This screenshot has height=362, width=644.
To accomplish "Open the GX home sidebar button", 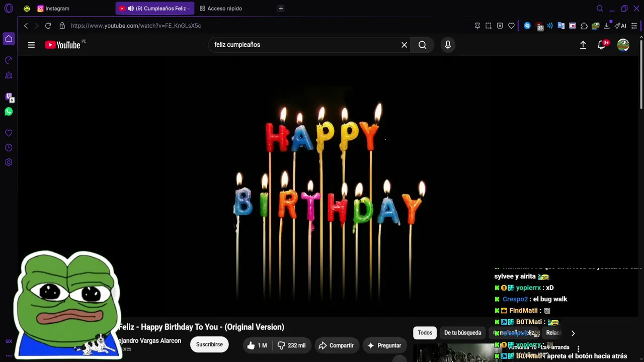I will pos(9,39).
